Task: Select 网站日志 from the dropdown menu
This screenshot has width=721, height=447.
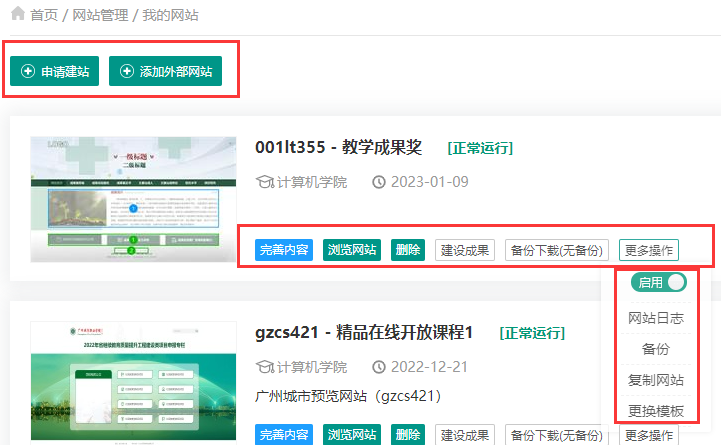Action: click(656, 318)
